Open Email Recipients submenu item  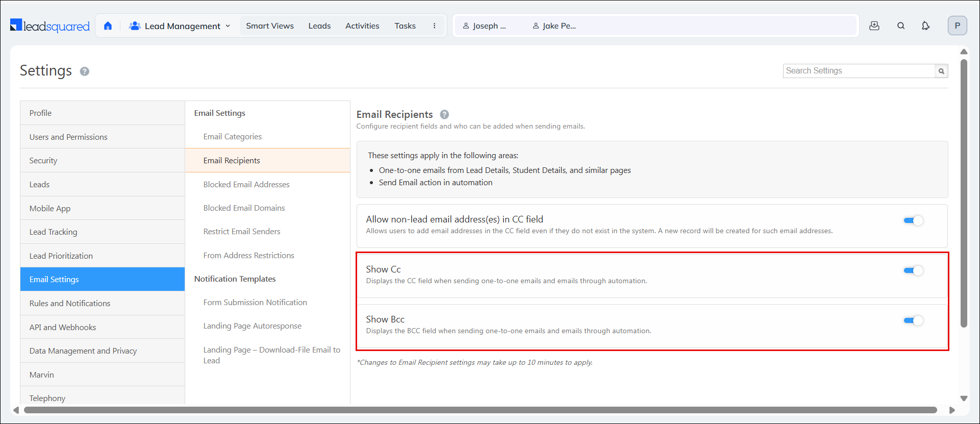point(267,160)
